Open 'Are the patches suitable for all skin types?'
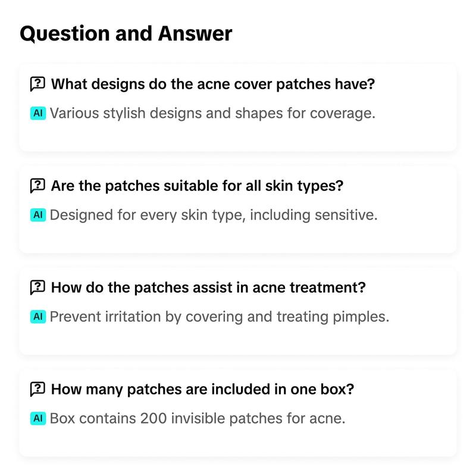The height and width of the screenshot is (476, 476). (197, 186)
